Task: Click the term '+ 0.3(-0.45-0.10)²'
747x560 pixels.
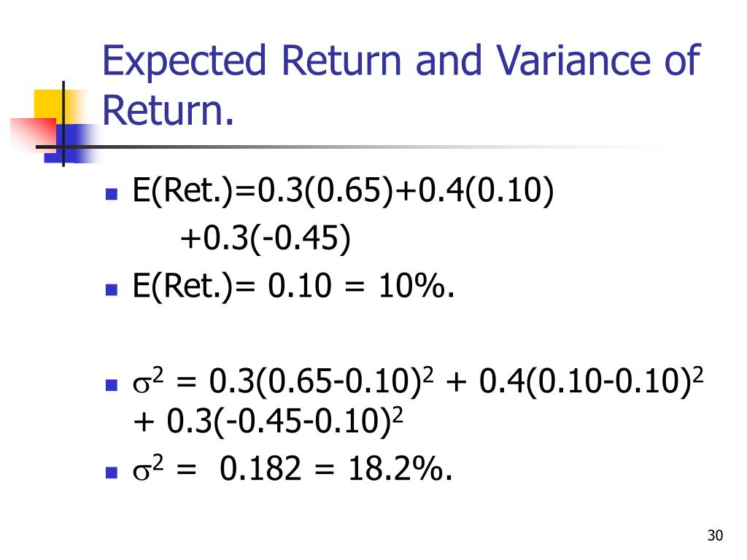Action: [x=268, y=421]
